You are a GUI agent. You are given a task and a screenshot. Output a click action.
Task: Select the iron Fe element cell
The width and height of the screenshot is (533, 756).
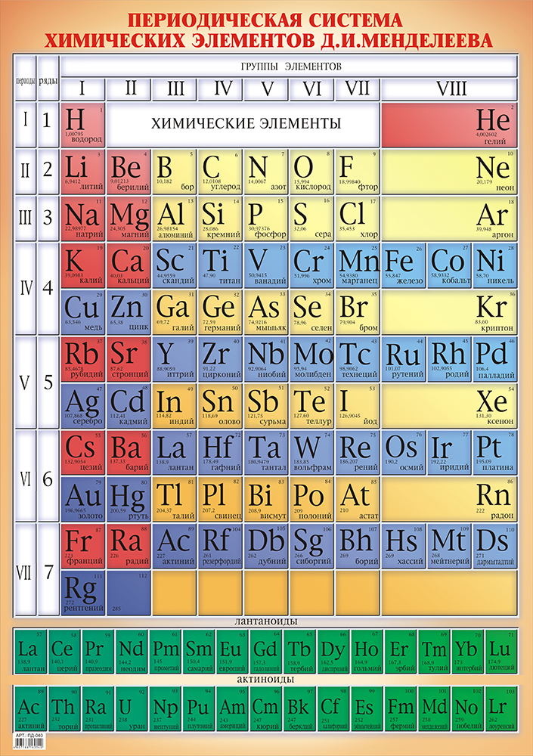point(404,265)
